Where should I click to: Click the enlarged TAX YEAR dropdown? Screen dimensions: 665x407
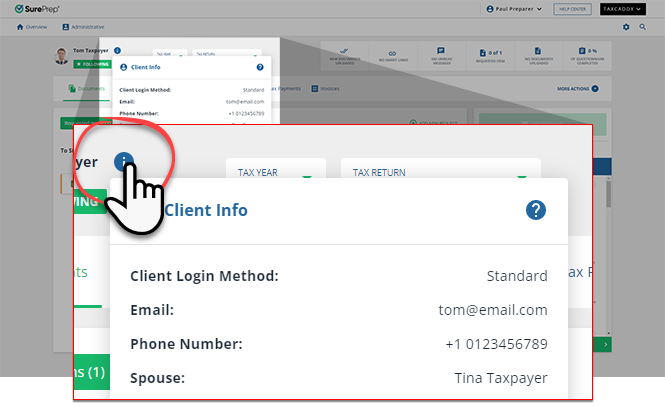pos(276,169)
